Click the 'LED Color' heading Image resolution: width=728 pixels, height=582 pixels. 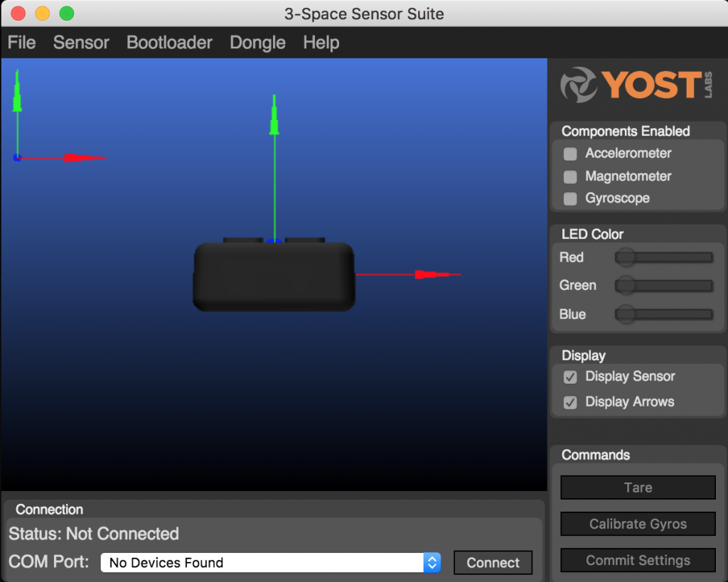click(592, 235)
